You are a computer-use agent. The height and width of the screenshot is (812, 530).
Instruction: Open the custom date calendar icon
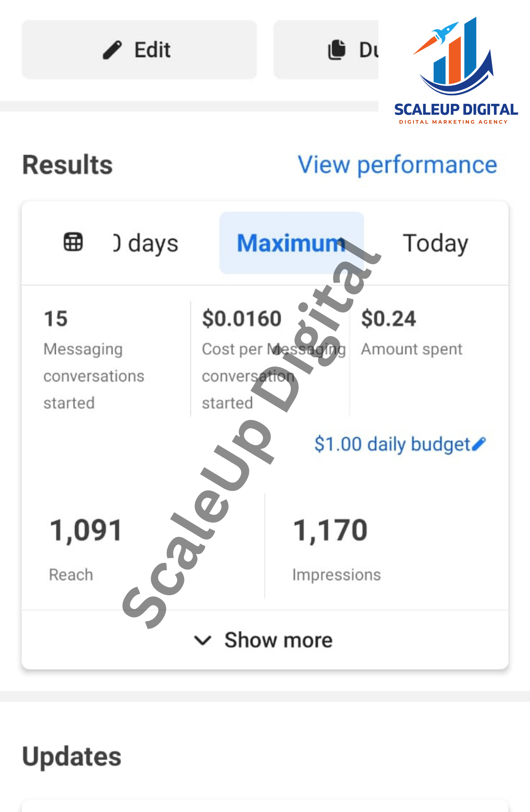[73, 242]
